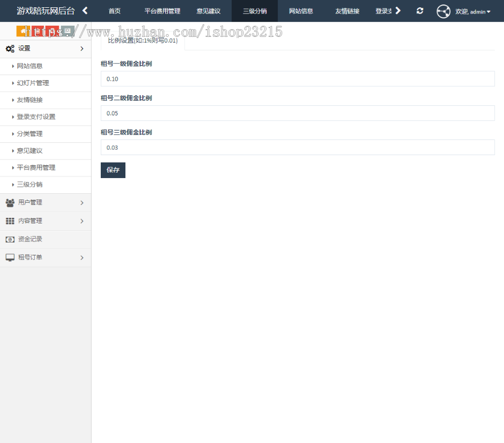Click the monitor icon next to 租号订单
This screenshot has height=443, width=504.
10,258
